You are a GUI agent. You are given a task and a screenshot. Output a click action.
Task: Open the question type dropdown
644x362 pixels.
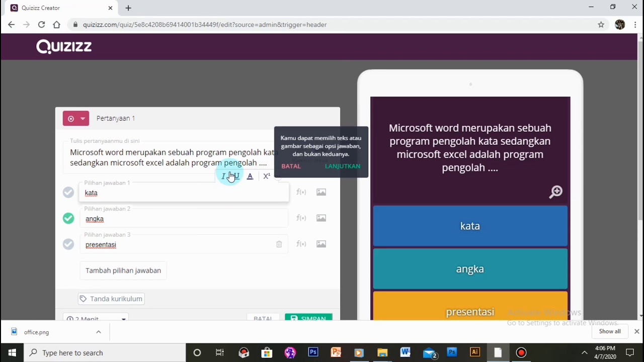76,118
